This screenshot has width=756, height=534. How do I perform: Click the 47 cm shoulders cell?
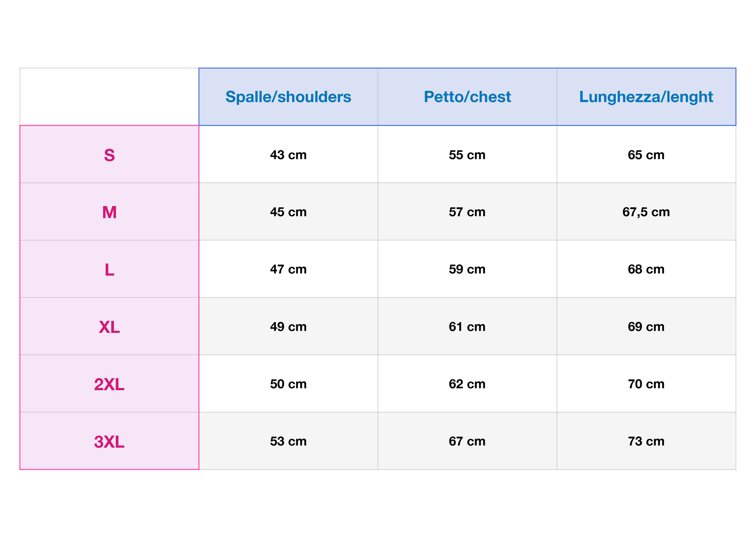tap(288, 270)
